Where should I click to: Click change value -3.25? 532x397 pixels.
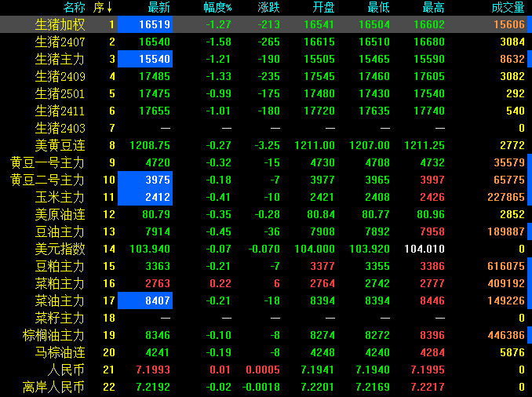268,146
